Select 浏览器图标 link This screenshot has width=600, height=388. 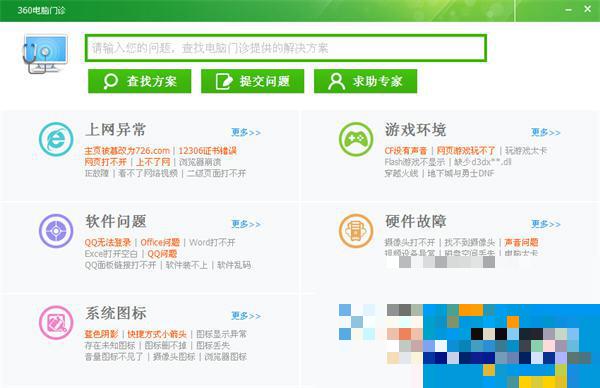(226, 357)
